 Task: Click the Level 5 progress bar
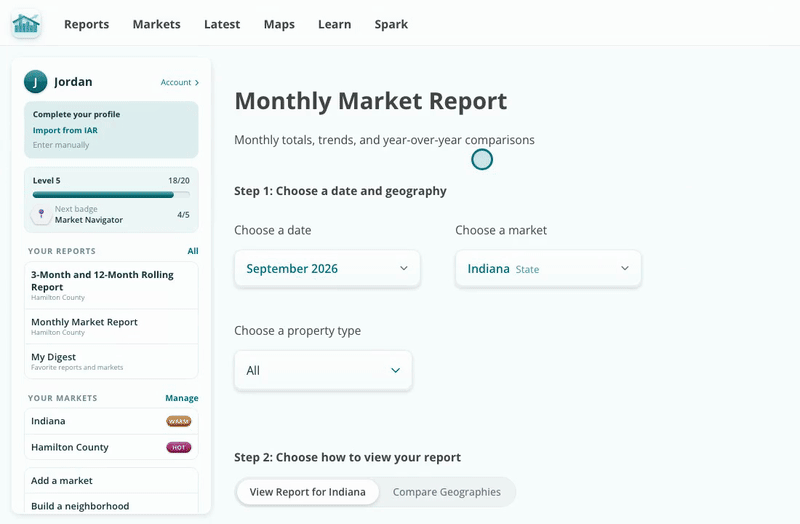click(x=111, y=194)
